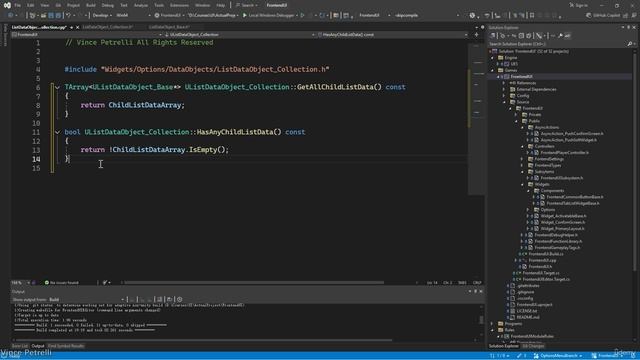Expand the References node
Viewport: 640px width, 360px height.
pyautogui.click(x=504, y=83)
